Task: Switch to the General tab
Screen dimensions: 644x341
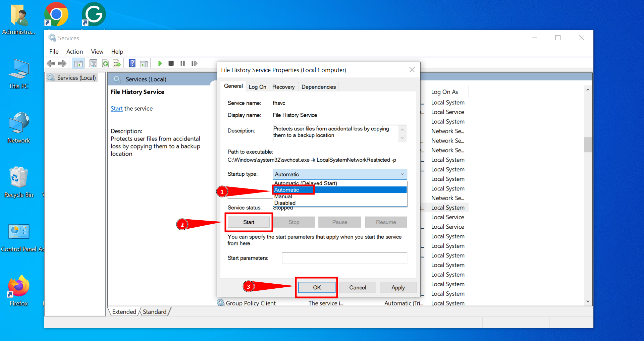Action: pyautogui.click(x=233, y=86)
